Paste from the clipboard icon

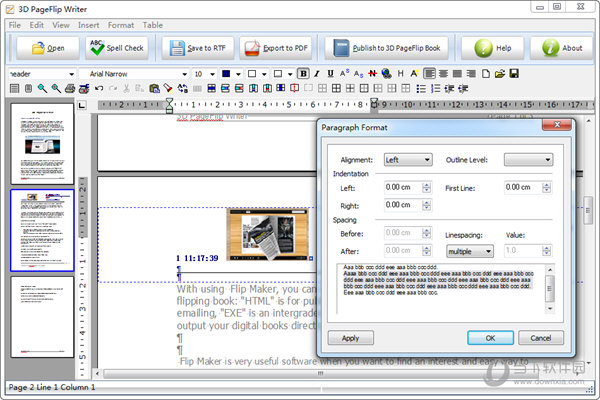[154, 89]
